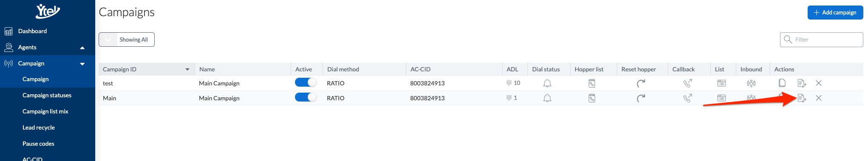The width and height of the screenshot is (868, 161).
Task: Click the dial status bell for test campaign
Action: pyautogui.click(x=547, y=83)
